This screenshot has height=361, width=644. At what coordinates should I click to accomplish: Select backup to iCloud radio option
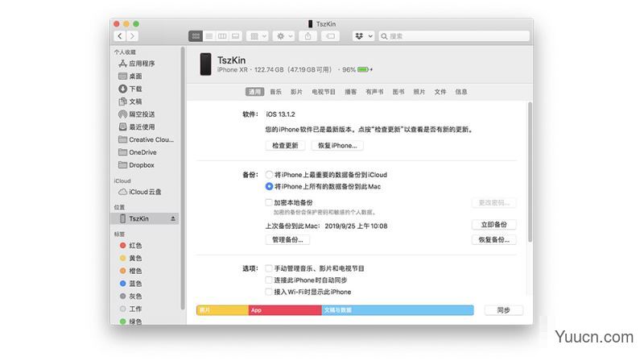[269, 175]
